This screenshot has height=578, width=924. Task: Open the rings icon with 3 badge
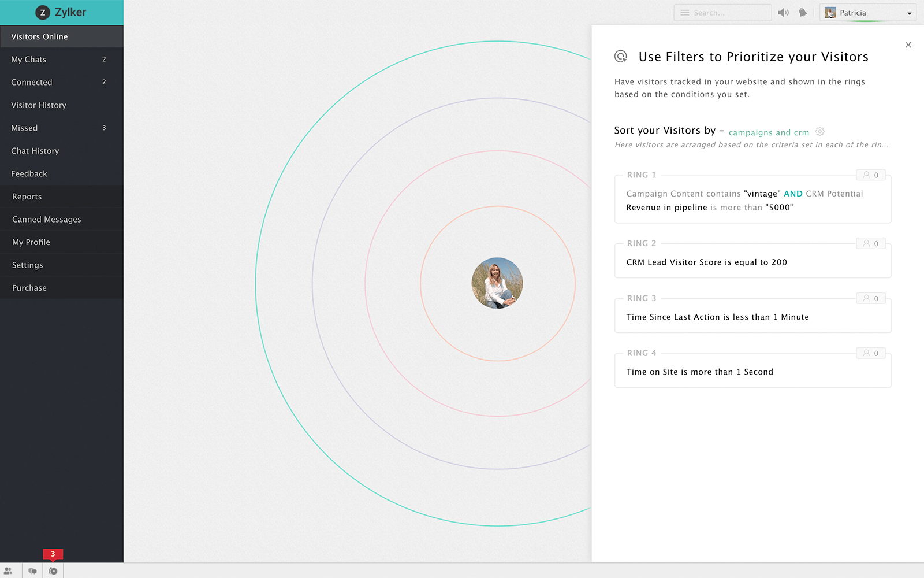click(53, 571)
